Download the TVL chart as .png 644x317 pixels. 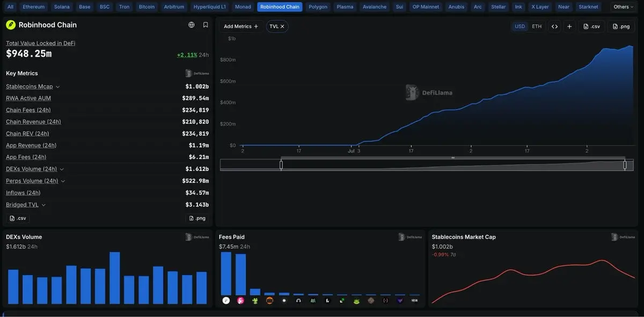[621, 26]
